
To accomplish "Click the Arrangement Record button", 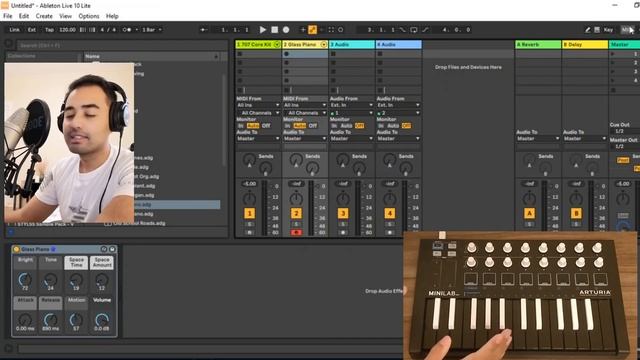I will pos(286,30).
